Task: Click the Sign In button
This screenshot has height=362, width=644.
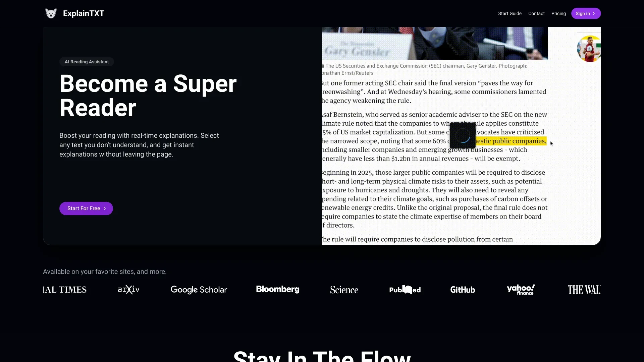Action: [x=586, y=13]
